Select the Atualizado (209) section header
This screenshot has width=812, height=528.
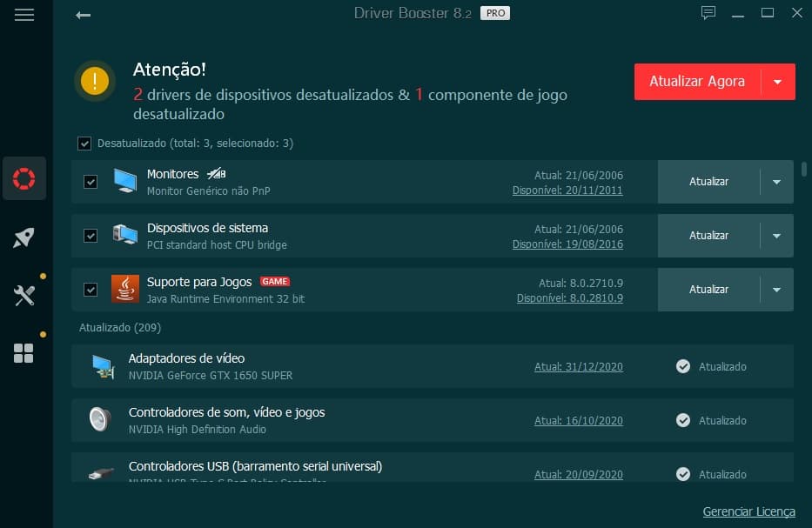(120, 328)
